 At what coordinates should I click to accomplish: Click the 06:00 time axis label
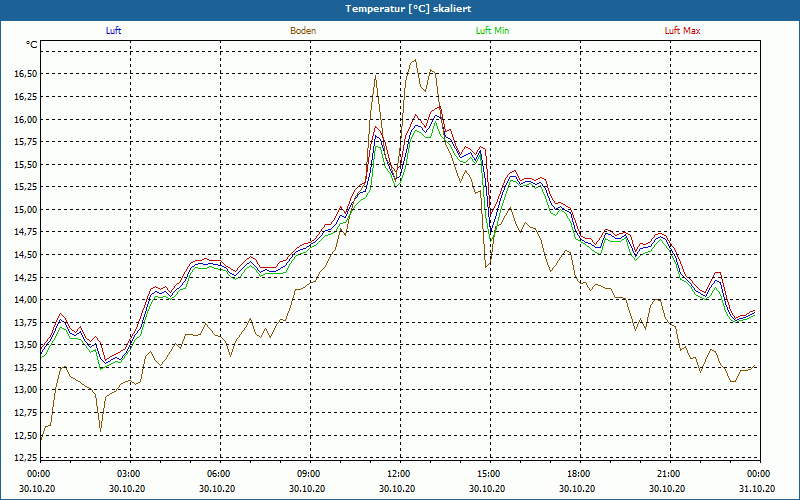coord(219,474)
